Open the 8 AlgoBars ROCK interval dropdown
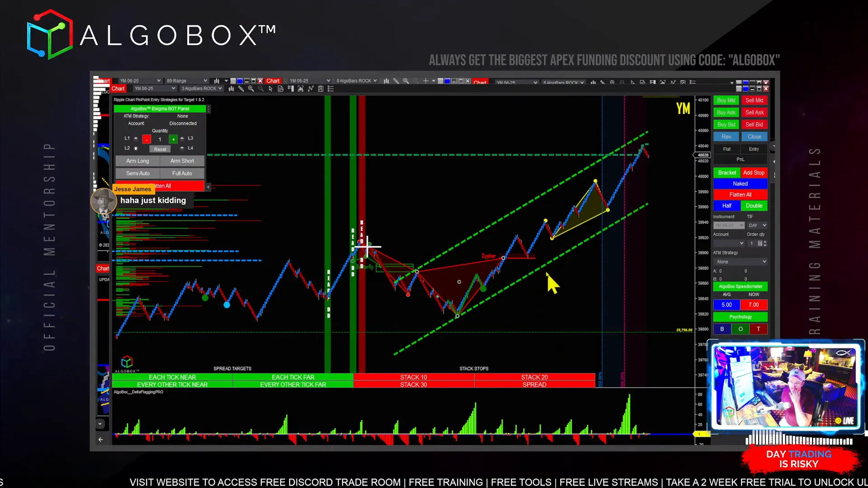The width and height of the screenshot is (868, 488). [356, 81]
